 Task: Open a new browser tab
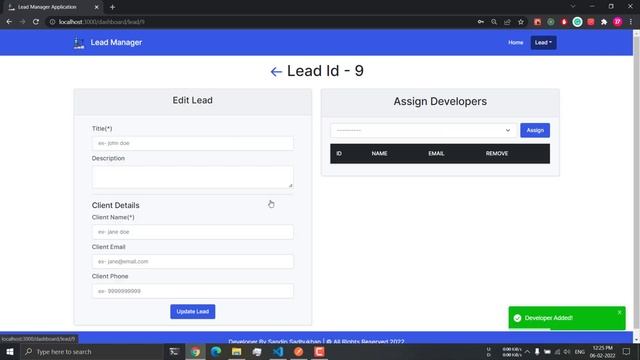(112, 7)
